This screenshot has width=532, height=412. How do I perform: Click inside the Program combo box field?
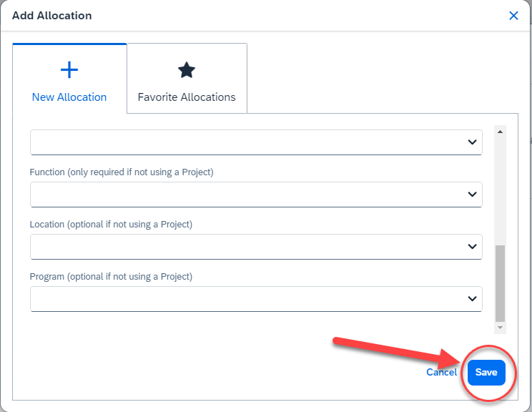(x=243, y=299)
